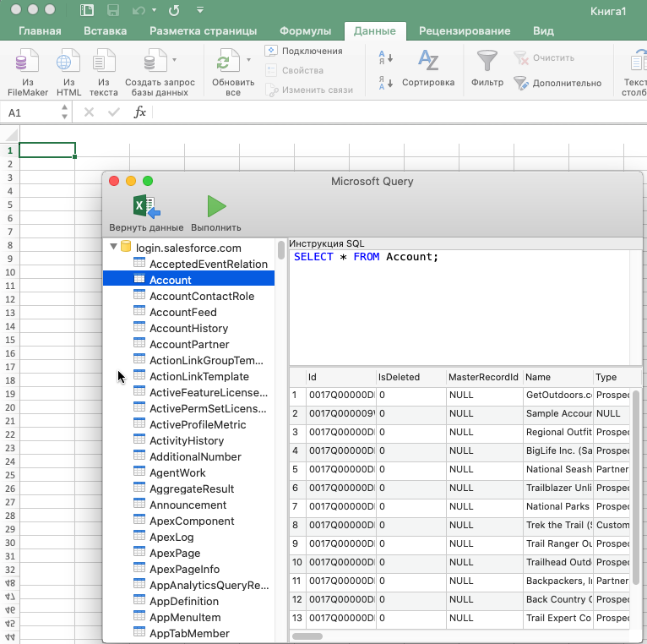Open the Рецензирование tab
Screen dimensions: 647x644
pos(465,31)
